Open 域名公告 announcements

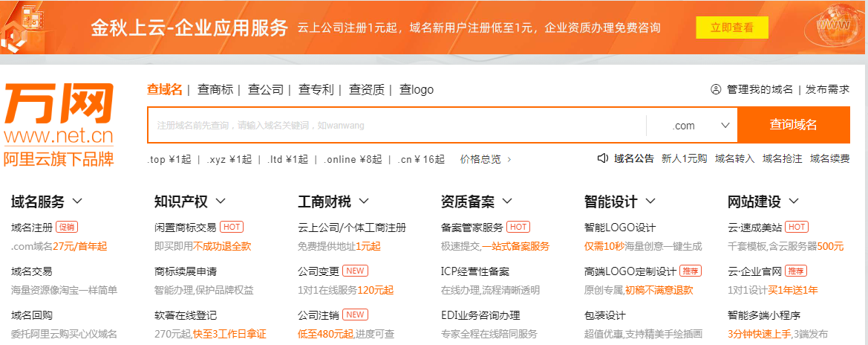coord(634,158)
